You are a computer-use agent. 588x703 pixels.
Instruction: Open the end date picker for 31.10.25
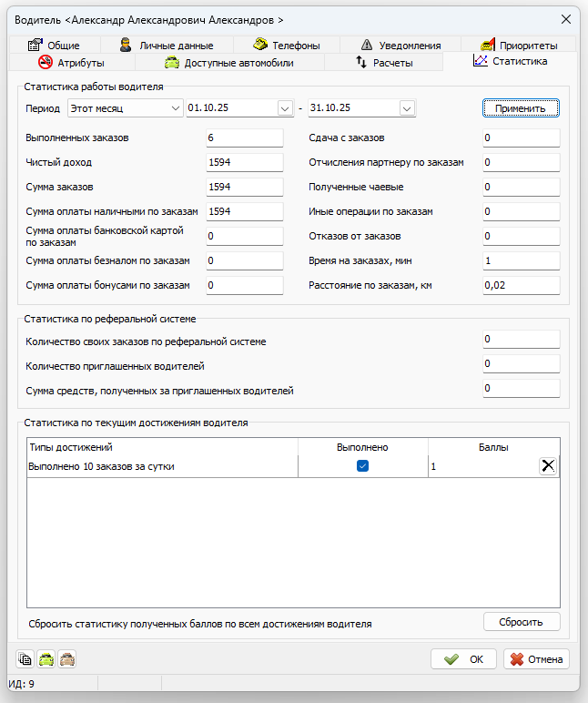(x=407, y=108)
